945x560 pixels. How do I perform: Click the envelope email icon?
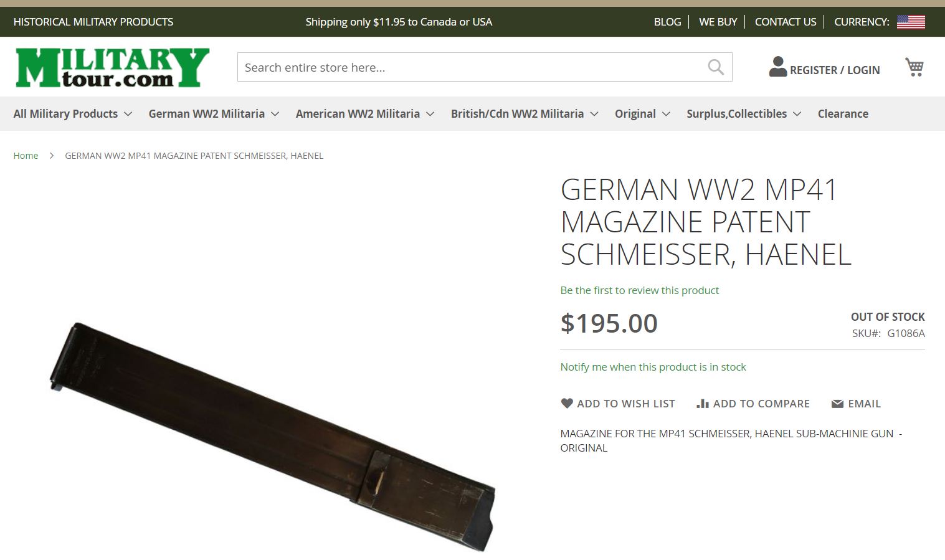click(837, 404)
